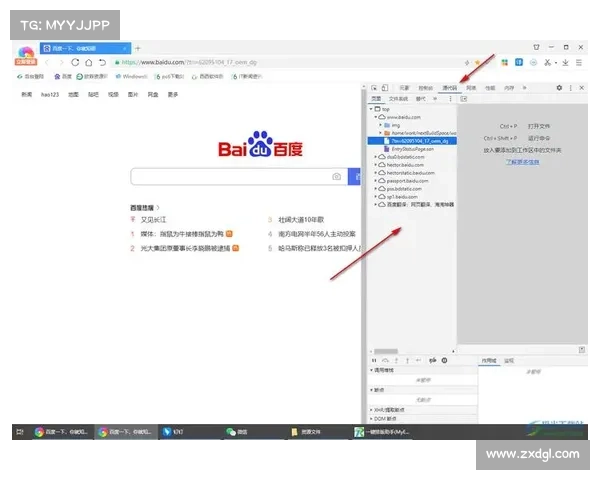The width and height of the screenshot is (600, 480).
Task: Click the step over debugger icon
Action: [386, 360]
